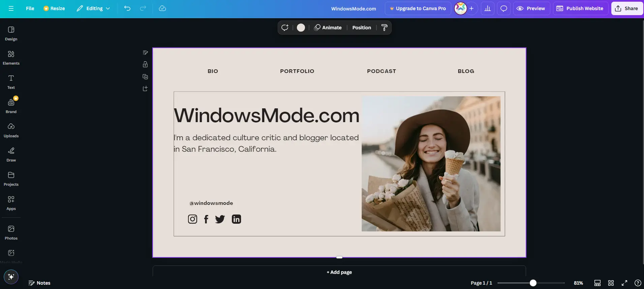Click the WindowsMode.com design title field

pos(354,9)
